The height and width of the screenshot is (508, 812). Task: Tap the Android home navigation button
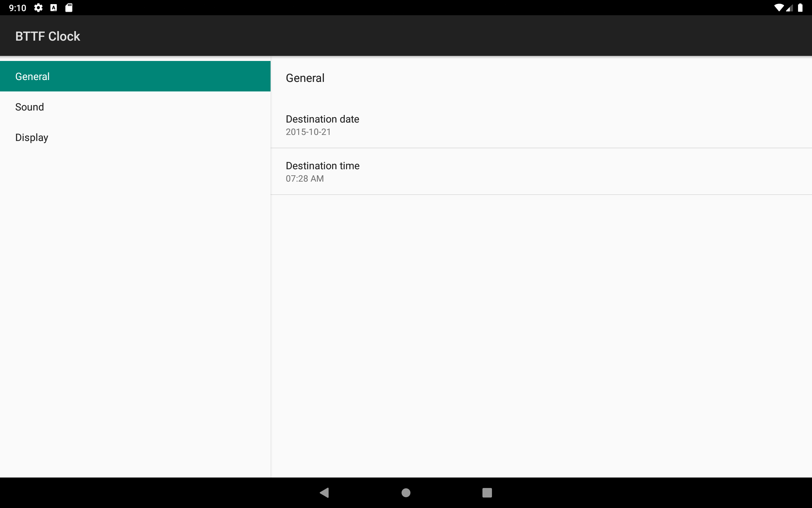[x=406, y=492]
